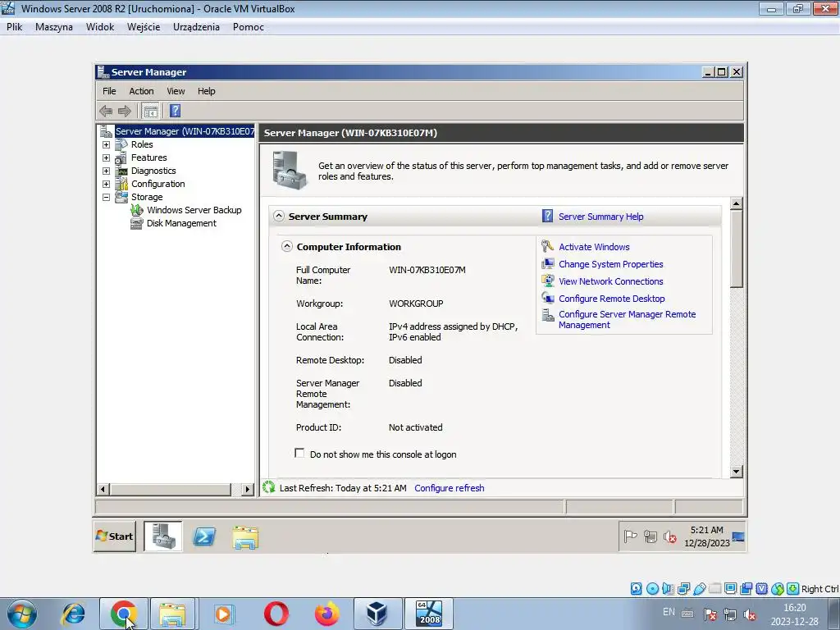Check 'Do not show me this console at logon'

pos(299,453)
